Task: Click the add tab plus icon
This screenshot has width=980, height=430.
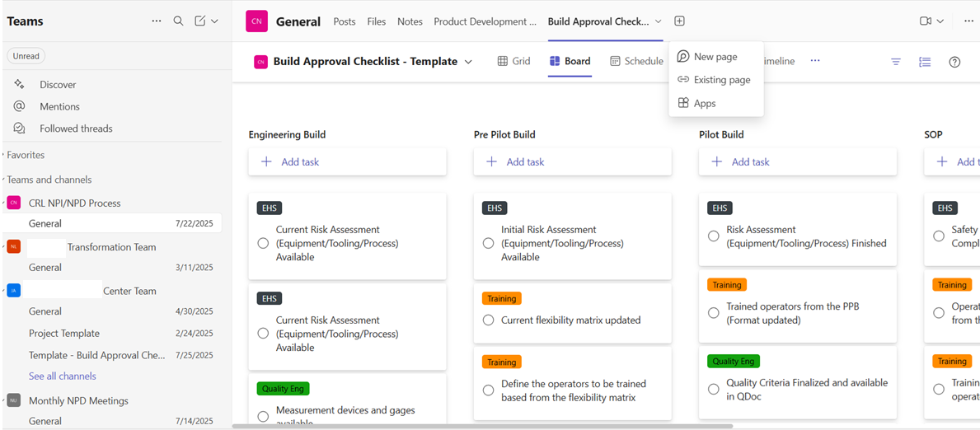Action: click(x=679, y=21)
